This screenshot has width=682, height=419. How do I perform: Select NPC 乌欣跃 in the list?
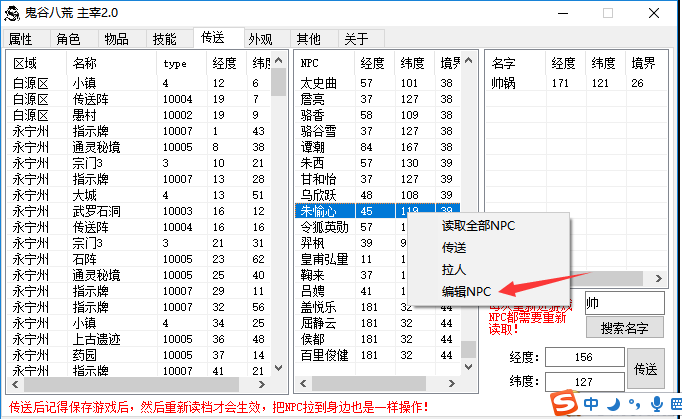pyautogui.click(x=378, y=195)
